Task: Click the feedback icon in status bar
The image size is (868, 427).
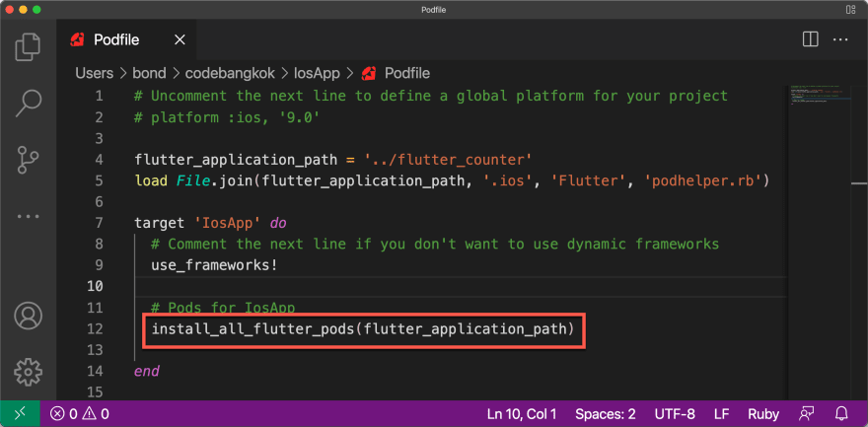Action: [x=806, y=414]
